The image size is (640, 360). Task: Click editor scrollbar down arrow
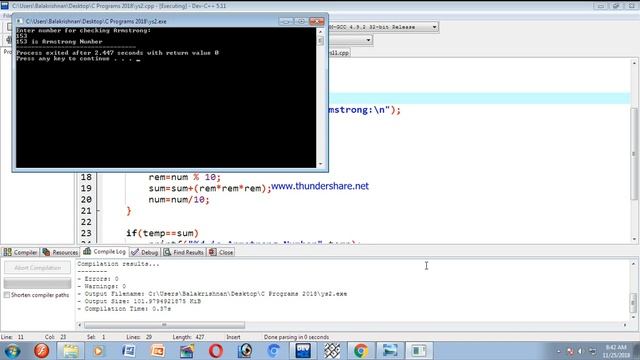[x=634, y=239]
